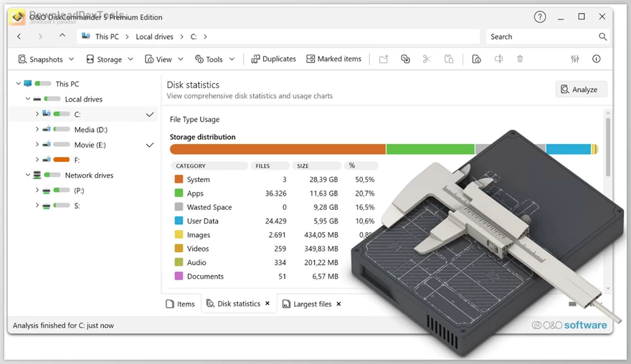Expand the Media (D:) node
Screen dimensions: 631x364
pos(37,129)
